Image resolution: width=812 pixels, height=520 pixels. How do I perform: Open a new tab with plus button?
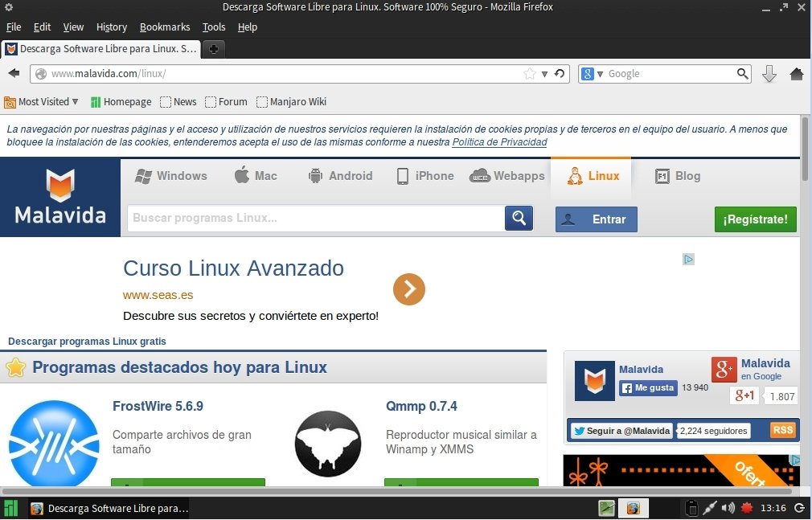coord(213,49)
